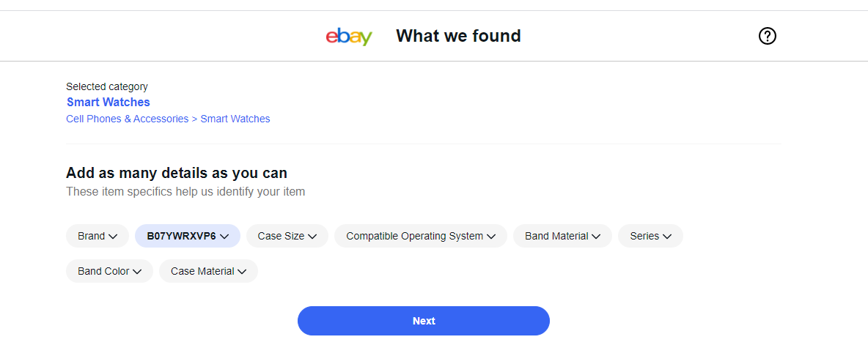Click the bold Smart Watches category link
868x345 pixels.
pyautogui.click(x=108, y=103)
